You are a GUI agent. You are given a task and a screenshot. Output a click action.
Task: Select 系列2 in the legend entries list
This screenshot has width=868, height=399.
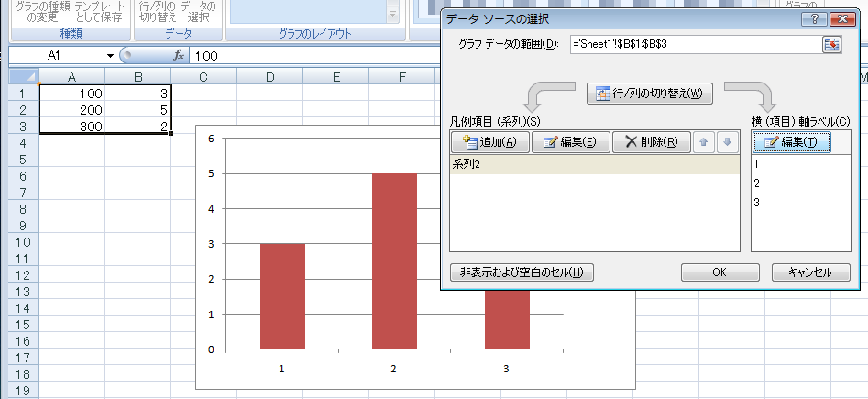(x=594, y=165)
